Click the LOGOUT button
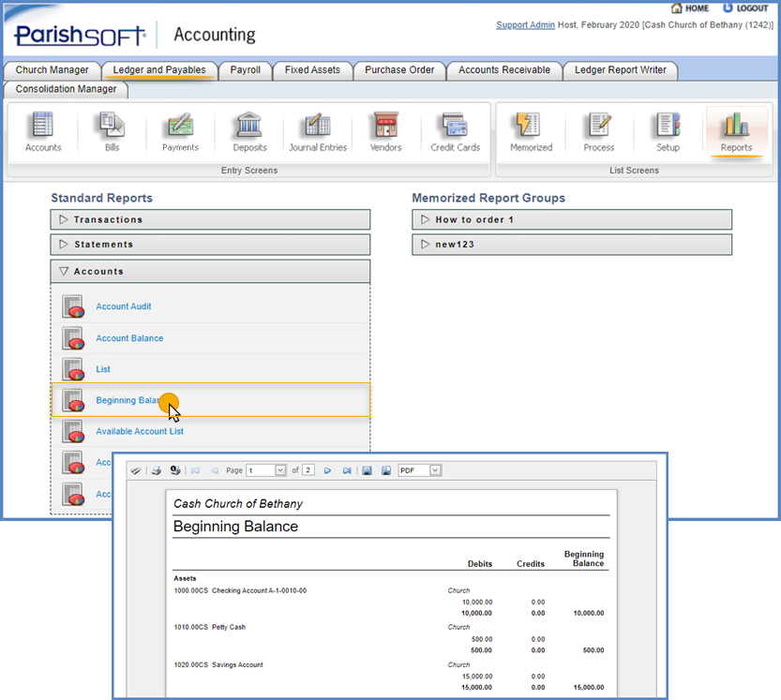The image size is (781, 700). 745,8
